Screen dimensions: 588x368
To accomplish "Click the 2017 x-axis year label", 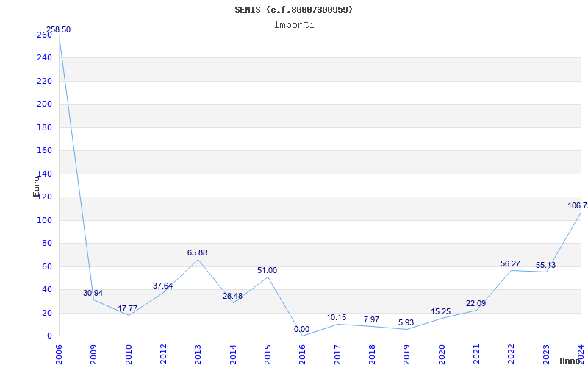I will coord(337,355).
